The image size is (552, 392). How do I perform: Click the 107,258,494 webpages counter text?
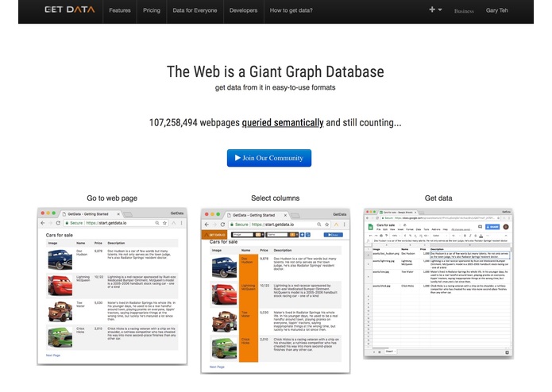tap(195, 123)
